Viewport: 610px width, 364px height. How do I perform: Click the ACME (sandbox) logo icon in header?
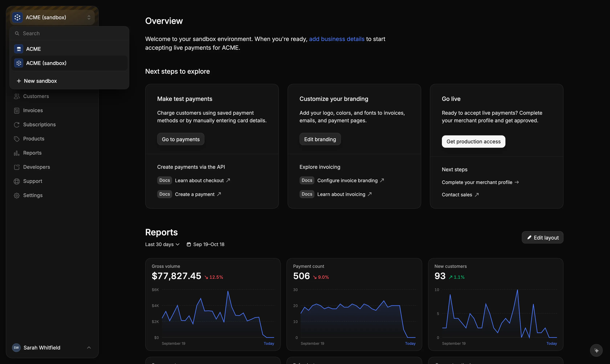pos(17,17)
